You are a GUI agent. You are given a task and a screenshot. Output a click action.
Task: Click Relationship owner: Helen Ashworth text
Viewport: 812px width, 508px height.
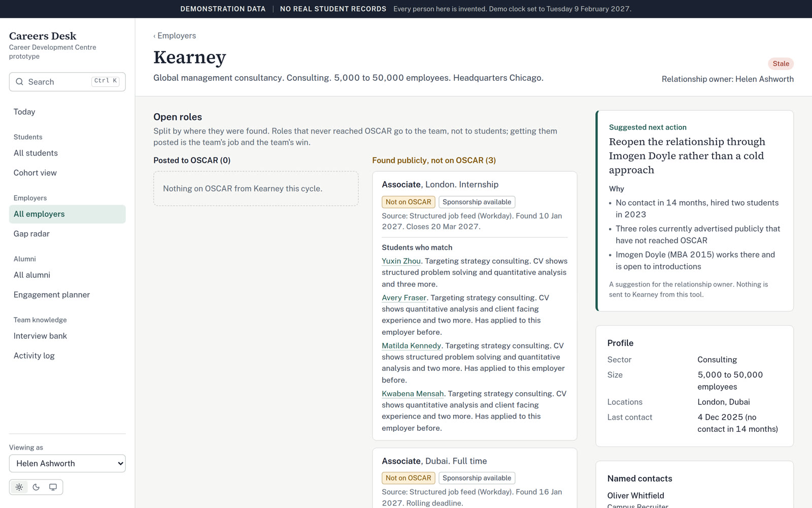pyautogui.click(x=727, y=79)
